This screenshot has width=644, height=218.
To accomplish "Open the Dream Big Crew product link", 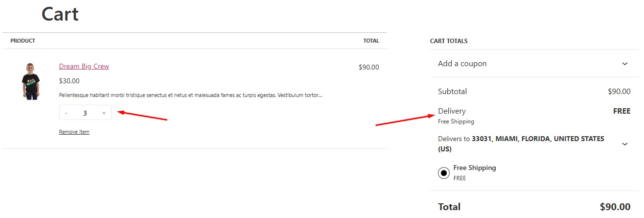I will pyautogui.click(x=84, y=66).
